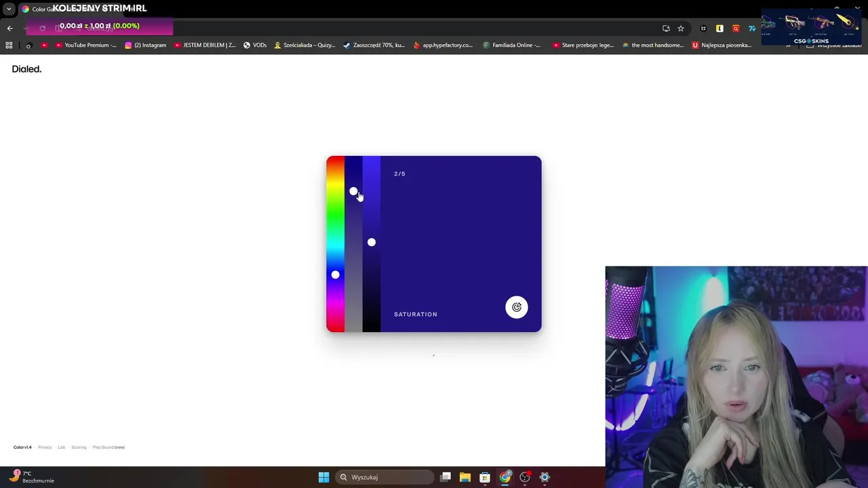Open the Scoring footer link
Image resolution: width=868 pixels, height=488 pixels.
pos(79,447)
